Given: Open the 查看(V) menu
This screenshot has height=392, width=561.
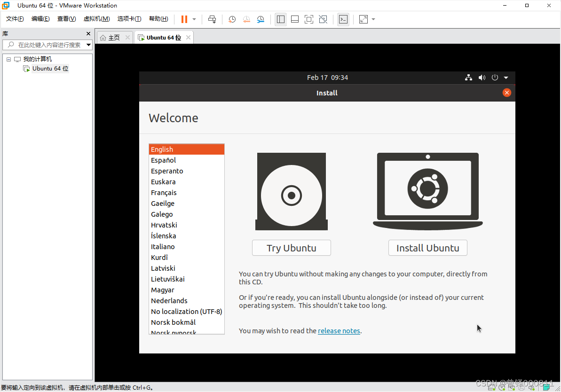Looking at the screenshot, I should click(67, 19).
